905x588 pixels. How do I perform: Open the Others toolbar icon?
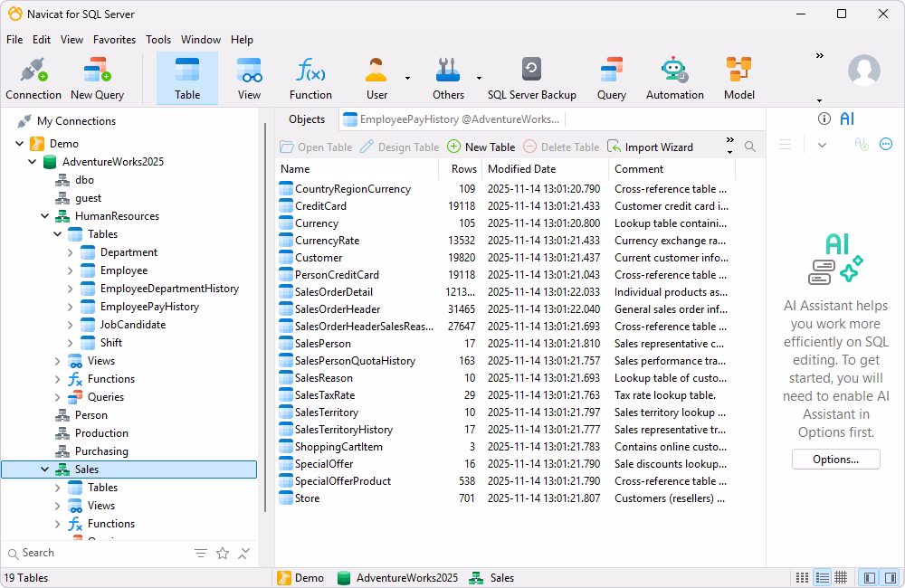[x=448, y=79]
